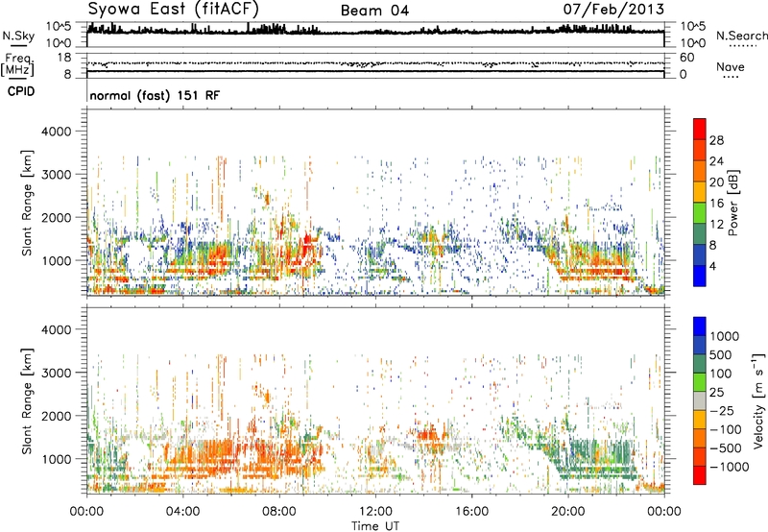Pick the light green segment of Power colorbar
768x532 pixels.
coord(700,213)
